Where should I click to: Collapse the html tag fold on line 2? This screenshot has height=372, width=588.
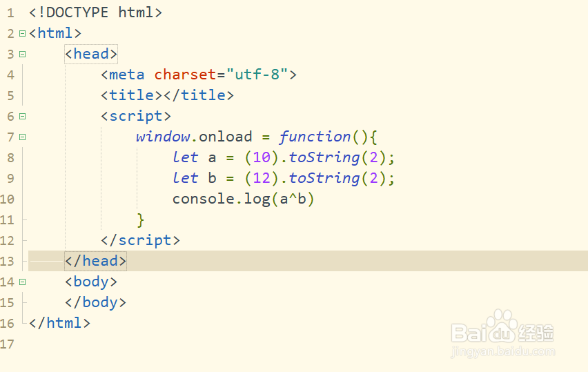pyautogui.click(x=23, y=33)
